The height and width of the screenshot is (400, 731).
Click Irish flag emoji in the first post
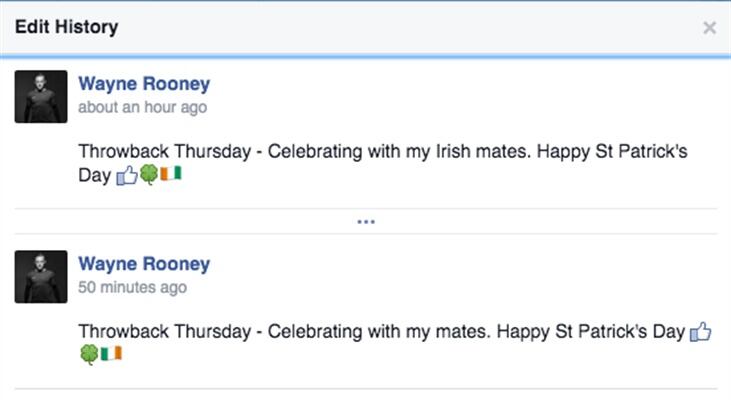pos(171,173)
